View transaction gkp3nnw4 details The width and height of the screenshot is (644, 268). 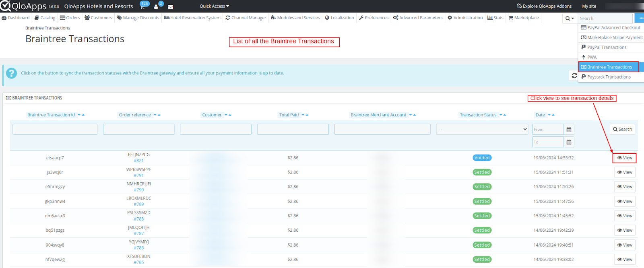[625, 201]
